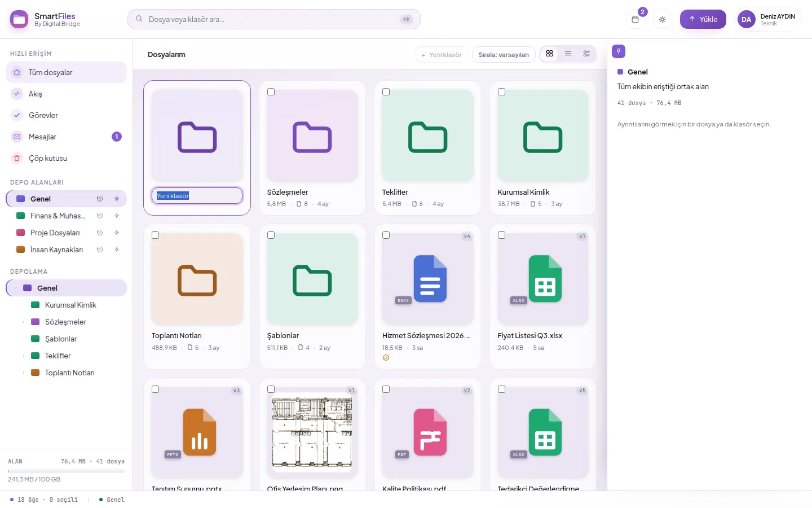The height and width of the screenshot is (508, 812).
Task: Collapse the Genel tree node in Depolama
Action: (16, 288)
